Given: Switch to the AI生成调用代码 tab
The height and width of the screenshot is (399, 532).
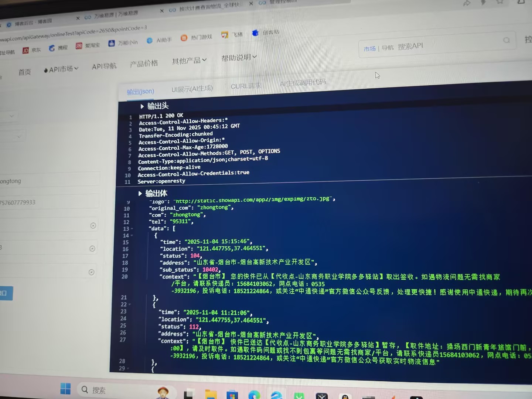Looking at the screenshot, I should (x=303, y=83).
